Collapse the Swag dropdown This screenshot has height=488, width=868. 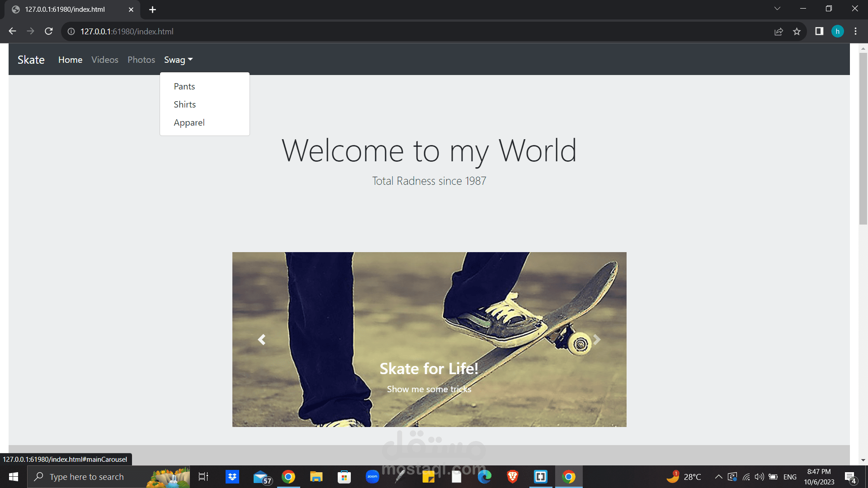178,60
